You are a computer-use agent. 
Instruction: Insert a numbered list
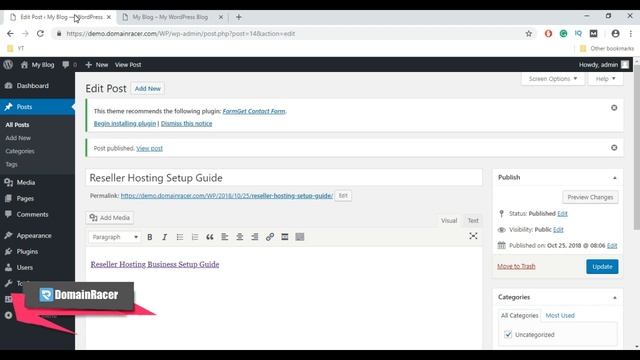click(x=195, y=237)
